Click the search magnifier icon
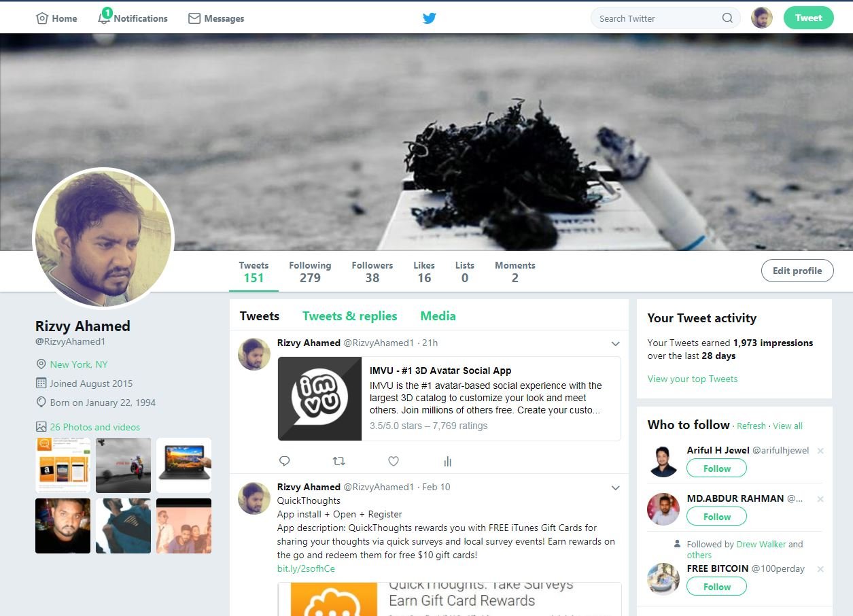 (727, 18)
